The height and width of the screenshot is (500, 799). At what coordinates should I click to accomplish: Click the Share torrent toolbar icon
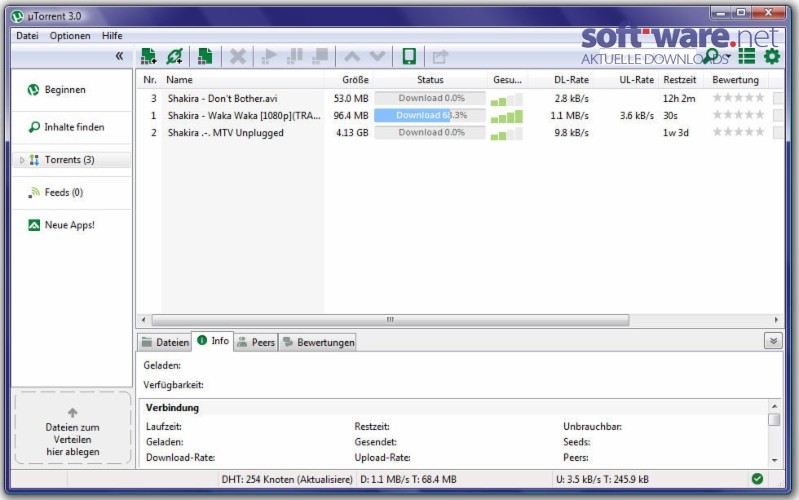click(440, 57)
